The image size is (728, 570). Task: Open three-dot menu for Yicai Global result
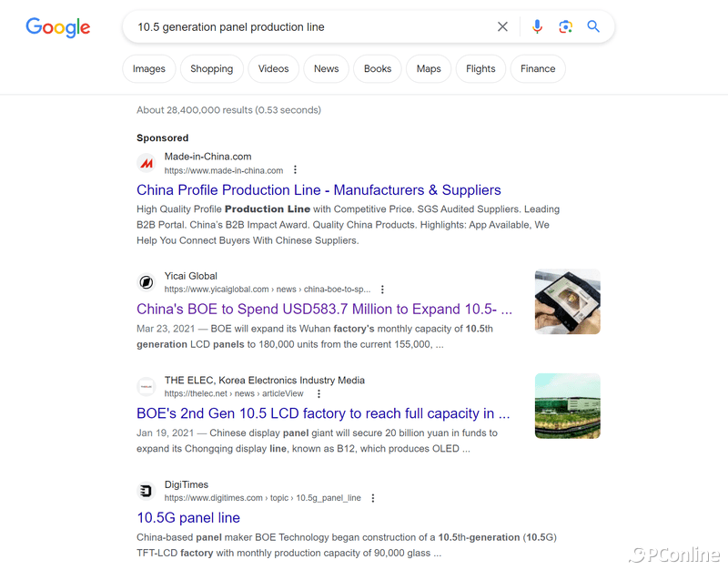pos(382,290)
